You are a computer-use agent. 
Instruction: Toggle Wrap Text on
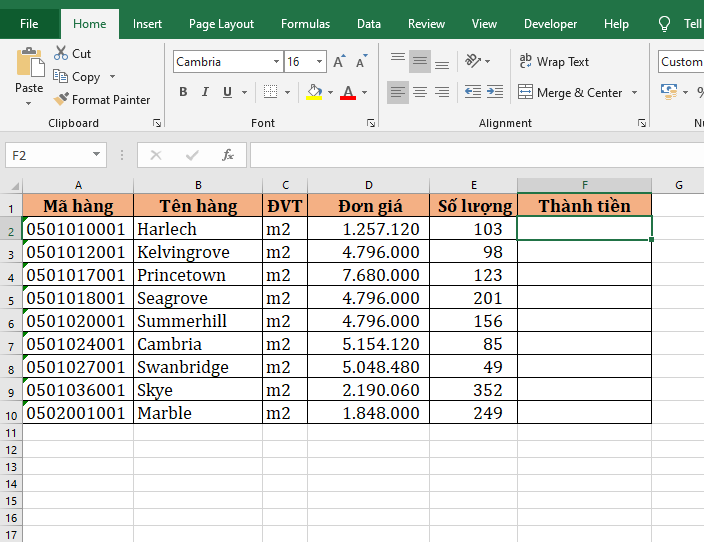[554, 62]
